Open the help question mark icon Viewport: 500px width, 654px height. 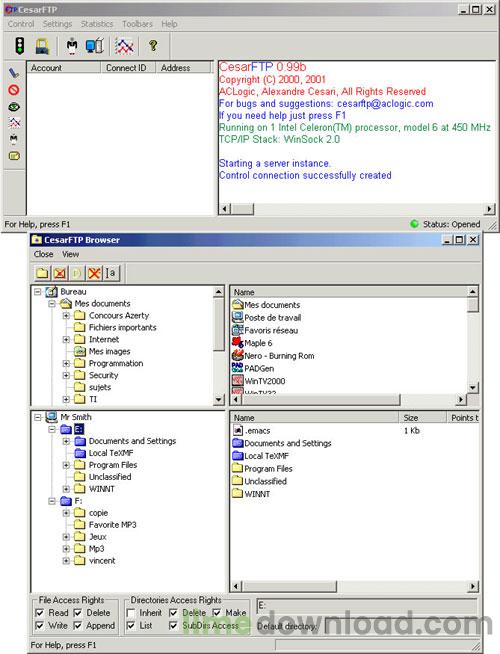click(153, 45)
